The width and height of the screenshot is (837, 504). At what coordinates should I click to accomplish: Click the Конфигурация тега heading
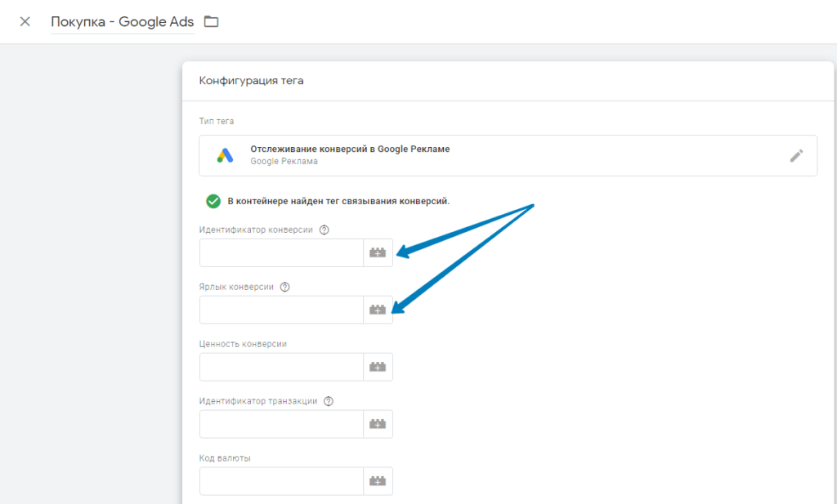click(252, 81)
